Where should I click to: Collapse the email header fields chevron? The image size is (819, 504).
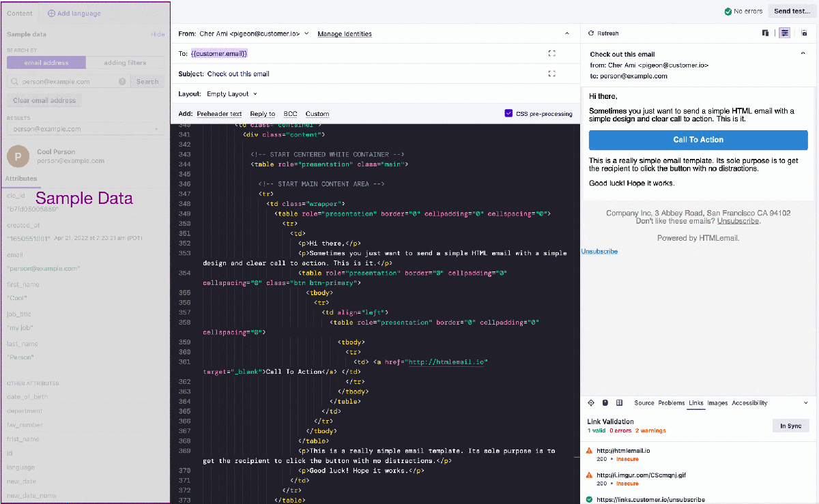point(566,33)
